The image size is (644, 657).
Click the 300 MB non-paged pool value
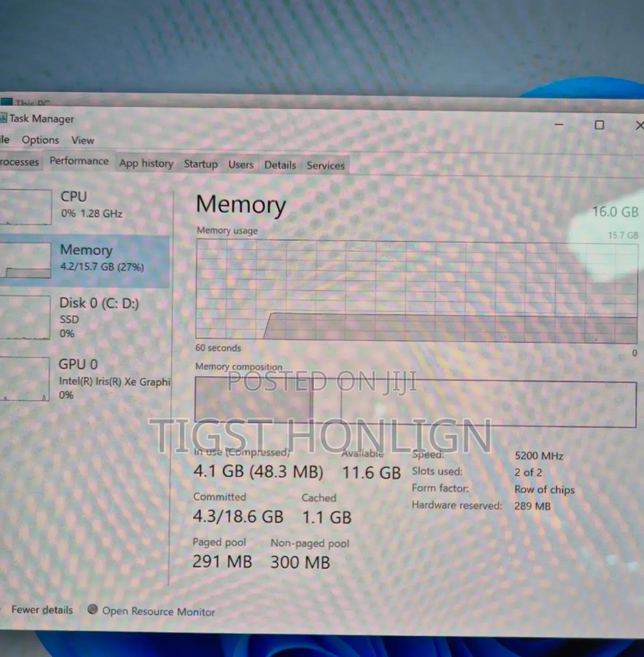(x=300, y=563)
